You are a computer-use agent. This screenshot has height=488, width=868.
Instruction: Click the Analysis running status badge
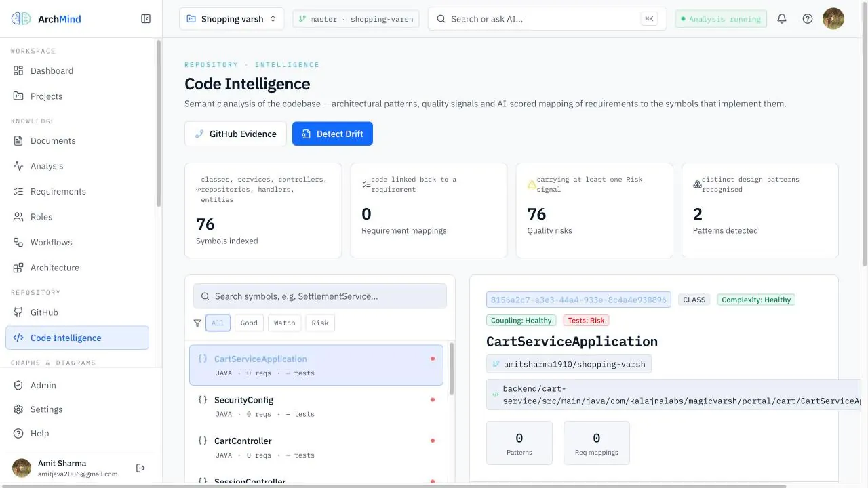(721, 19)
